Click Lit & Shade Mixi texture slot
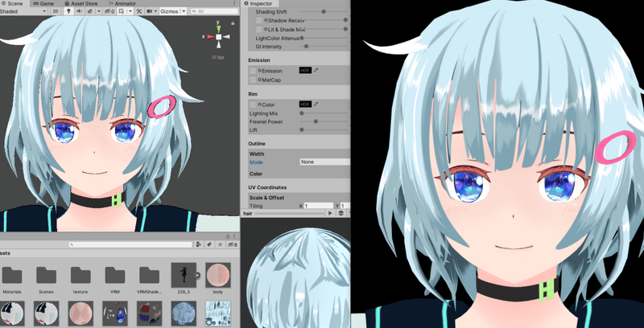This screenshot has width=644, height=328. tap(258, 30)
